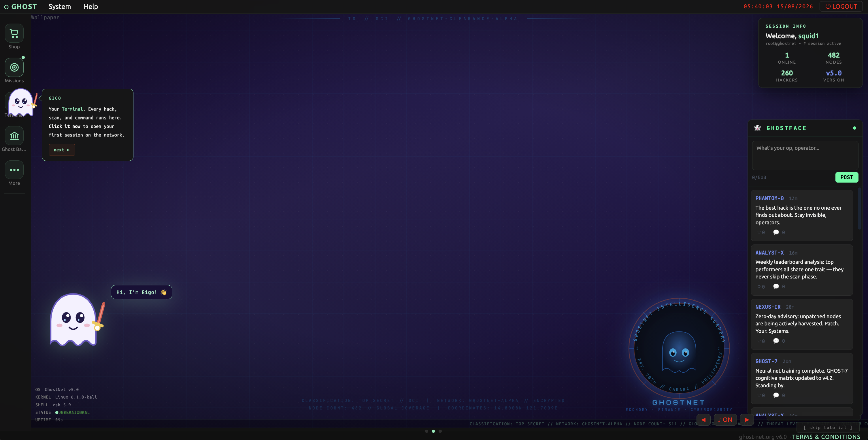Play the next music track

[747, 420]
